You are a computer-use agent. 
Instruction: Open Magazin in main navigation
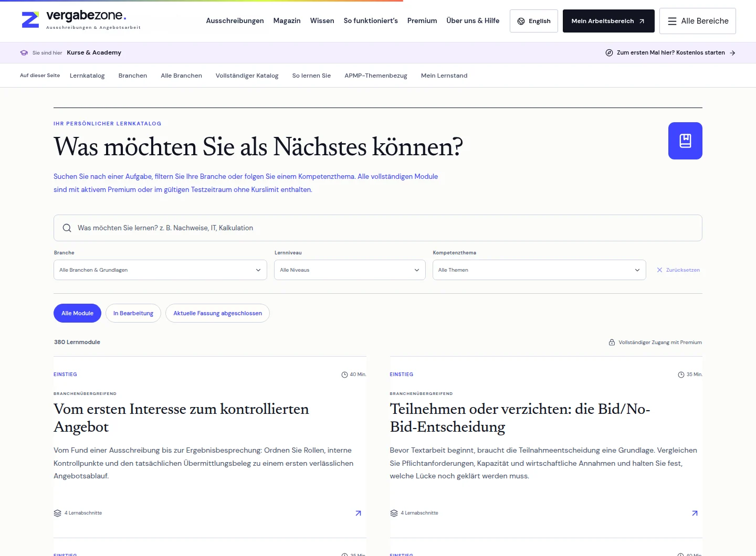(287, 21)
